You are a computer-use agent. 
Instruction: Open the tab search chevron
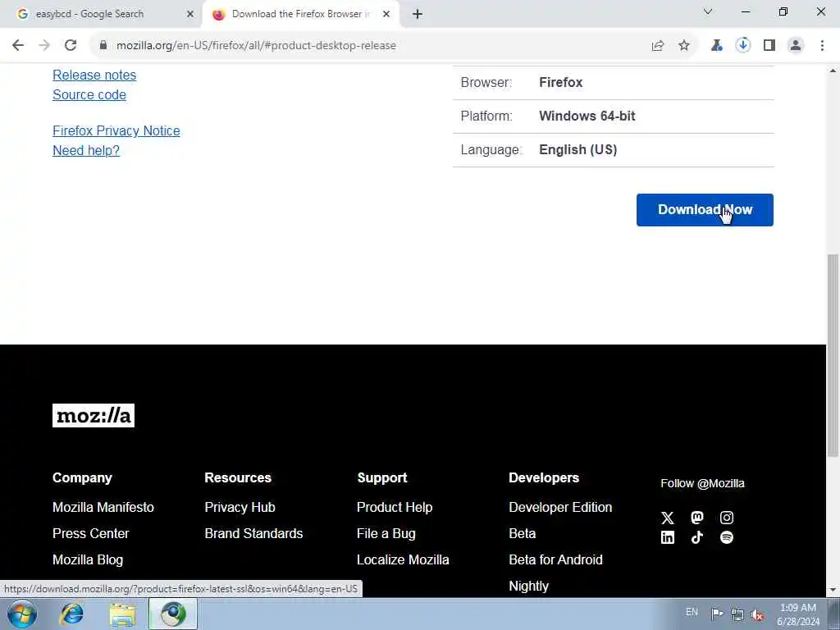(708, 11)
